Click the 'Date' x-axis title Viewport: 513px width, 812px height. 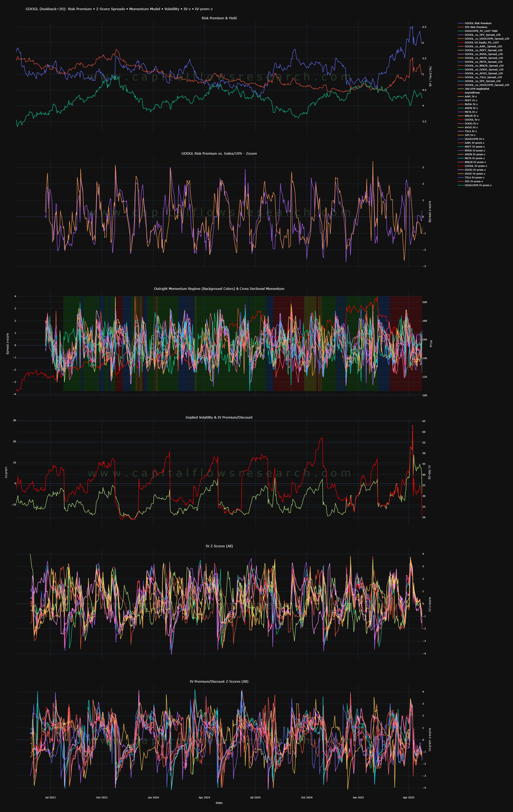(x=219, y=803)
